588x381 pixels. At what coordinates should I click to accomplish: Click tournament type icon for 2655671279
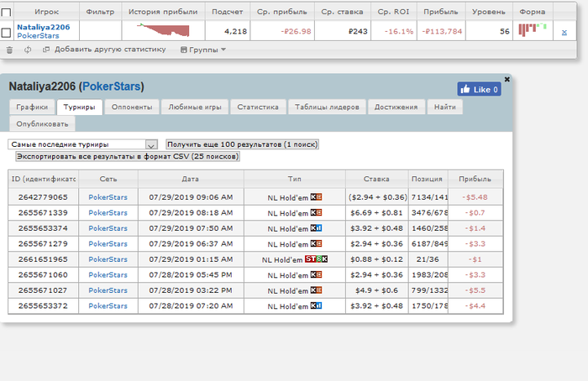(x=316, y=243)
